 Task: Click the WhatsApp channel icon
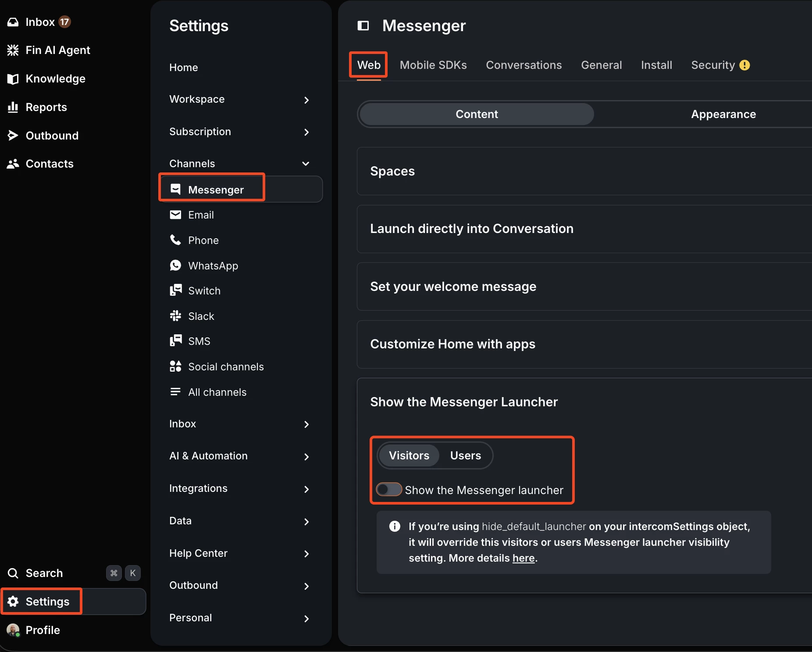tap(175, 265)
